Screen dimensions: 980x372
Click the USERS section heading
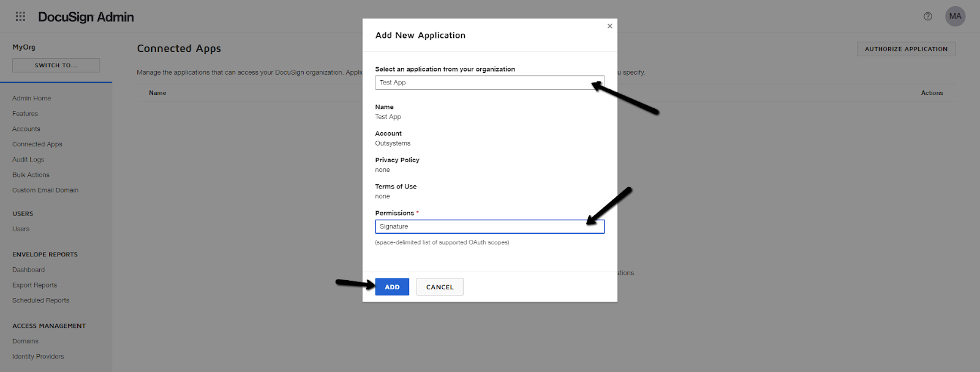tap(23, 214)
